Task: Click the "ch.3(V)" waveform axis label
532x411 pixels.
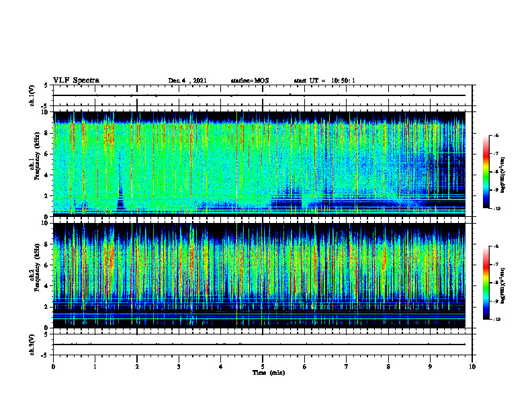Action: pyautogui.click(x=32, y=345)
